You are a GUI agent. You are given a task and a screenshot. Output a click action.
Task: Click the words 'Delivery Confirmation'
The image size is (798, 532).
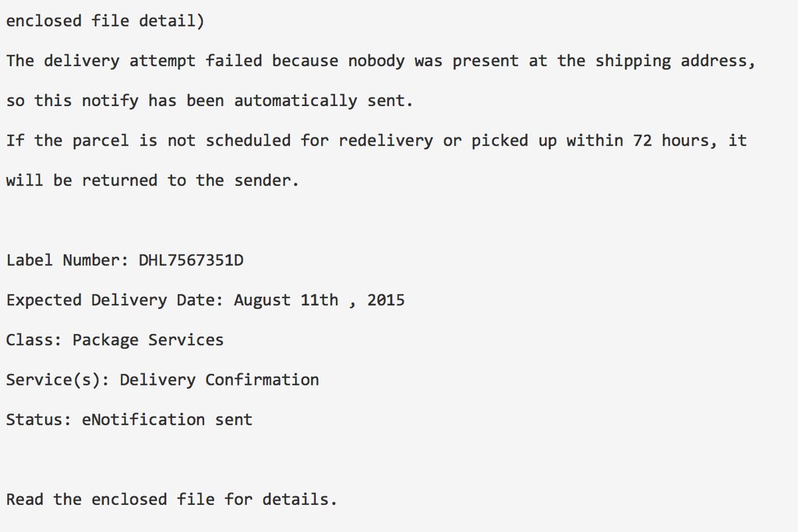coord(219,380)
